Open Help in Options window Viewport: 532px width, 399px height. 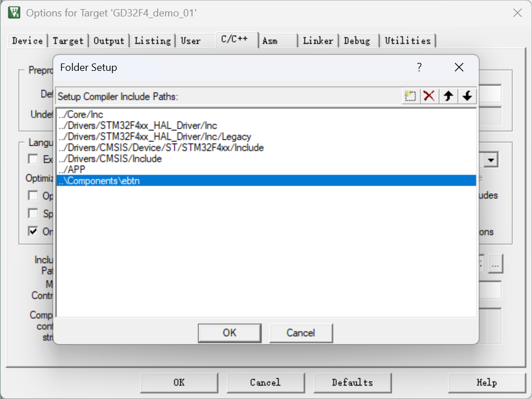point(487,383)
